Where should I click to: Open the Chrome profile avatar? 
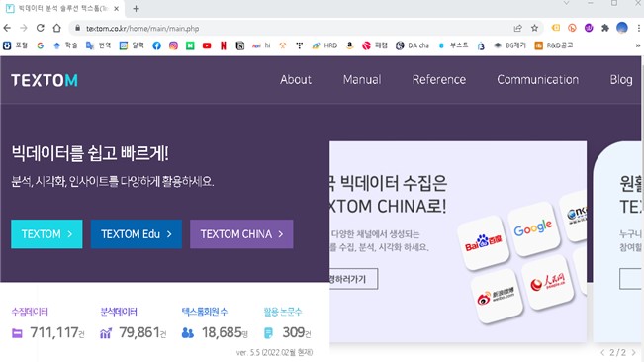tap(622, 28)
